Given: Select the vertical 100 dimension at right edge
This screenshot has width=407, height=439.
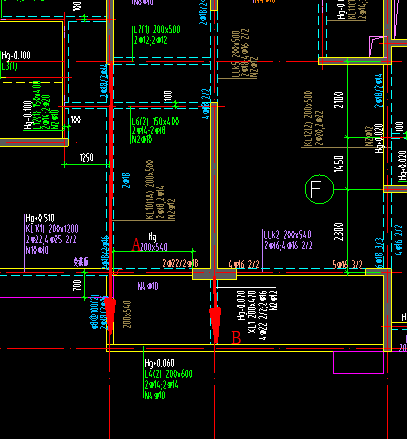Looking at the screenshot, I should pos(399,127).
